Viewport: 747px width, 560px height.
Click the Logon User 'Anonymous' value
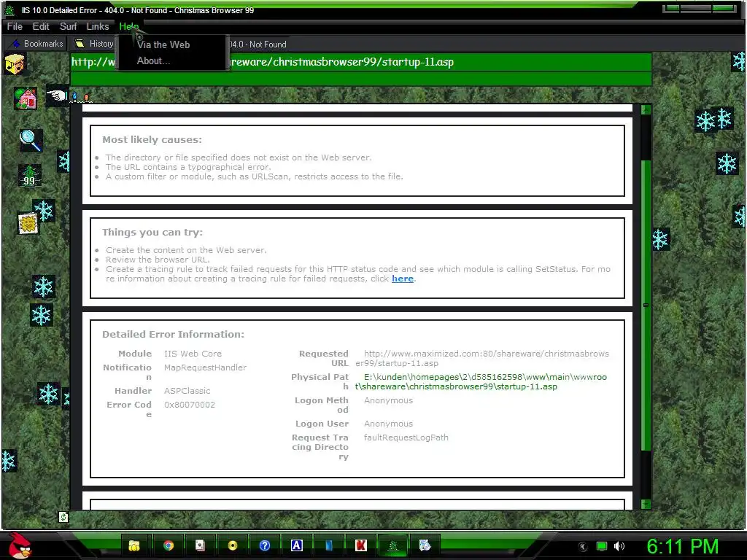click(x=388, y=424)
